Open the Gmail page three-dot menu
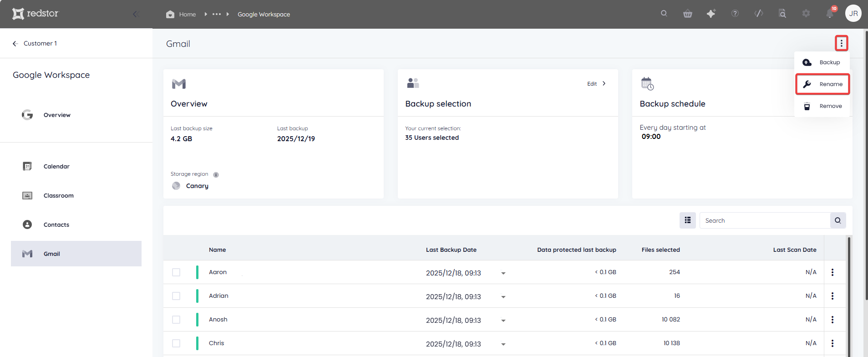Image resolution: width=868 pixels, height=357 pixels. click(842, 43)
